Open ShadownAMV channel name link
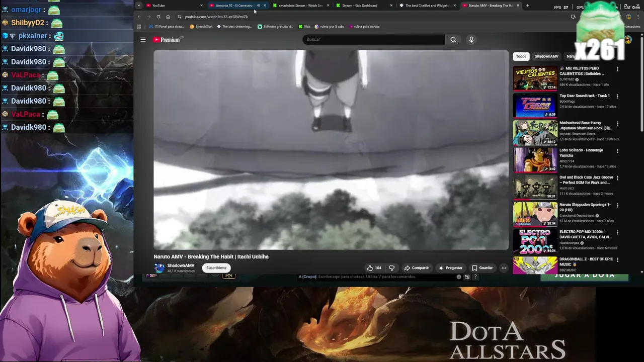 (x=181, y=265)
